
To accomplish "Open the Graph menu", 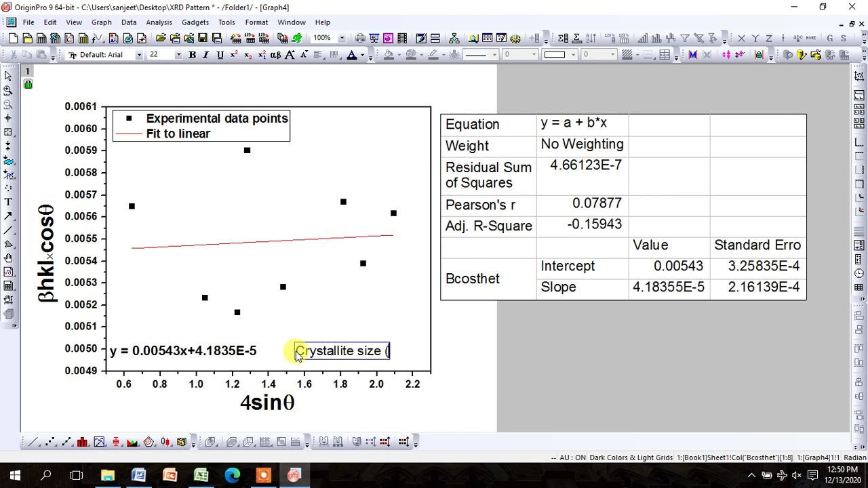I will (x=101, y=22).
